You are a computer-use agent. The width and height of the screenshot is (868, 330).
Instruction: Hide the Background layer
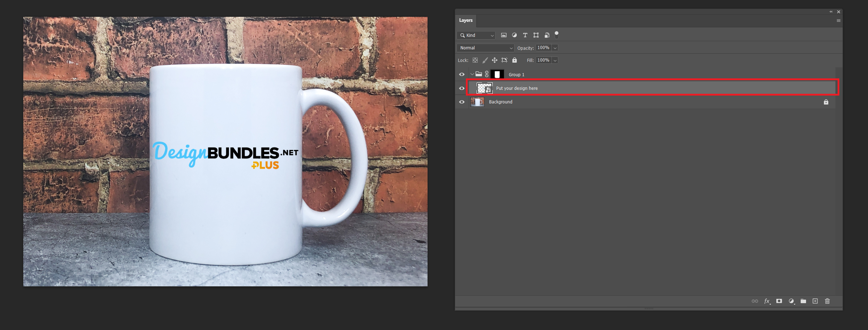click(x=462, y=102)
